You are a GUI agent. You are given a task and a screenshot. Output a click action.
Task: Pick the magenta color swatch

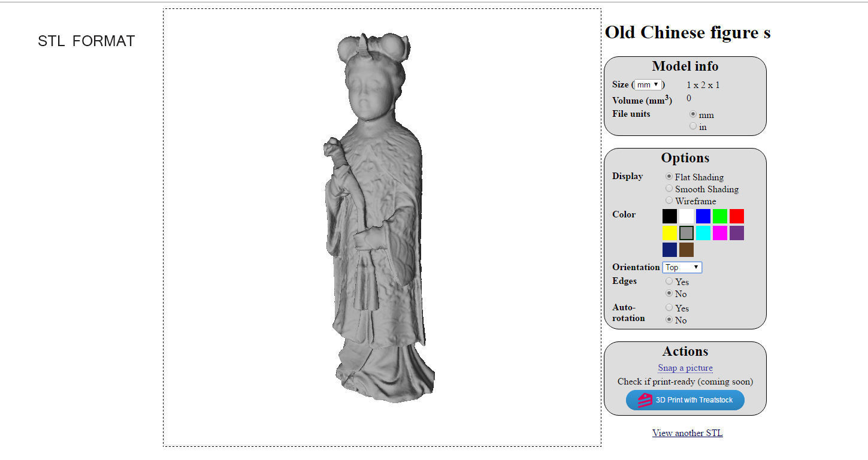[x=720, y=233]
